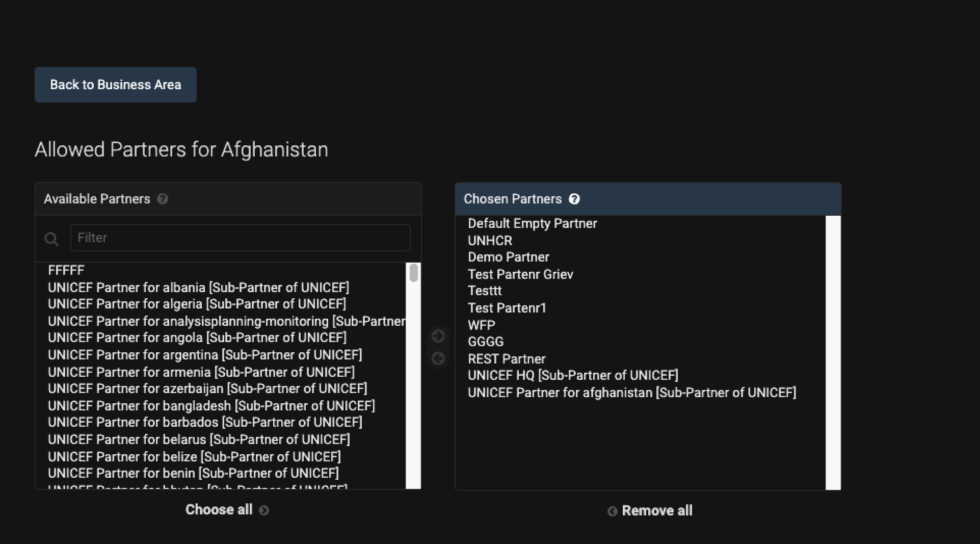Click the search magnifier icon by Filter
The image size is (980, 544).
click(51, 239)
